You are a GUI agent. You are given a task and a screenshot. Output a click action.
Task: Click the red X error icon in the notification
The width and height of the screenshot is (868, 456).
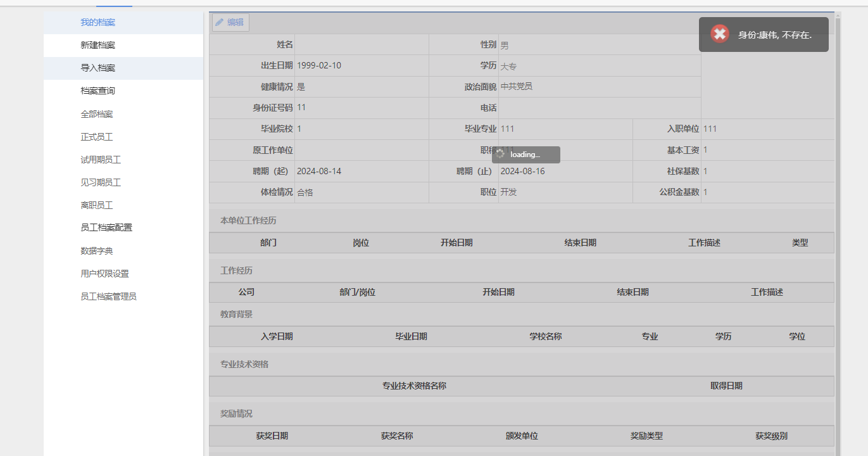click(719, 34)
